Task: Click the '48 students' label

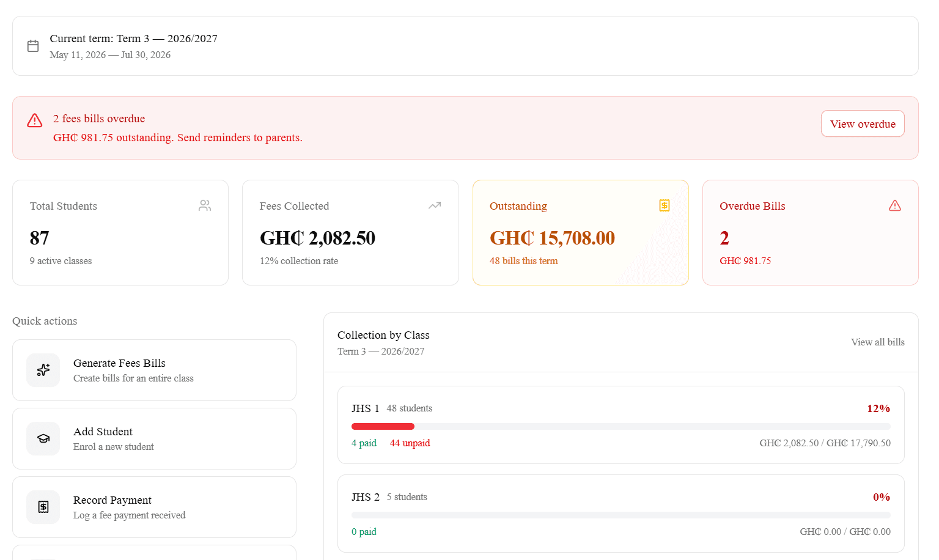Action: [x=410, y=408]
